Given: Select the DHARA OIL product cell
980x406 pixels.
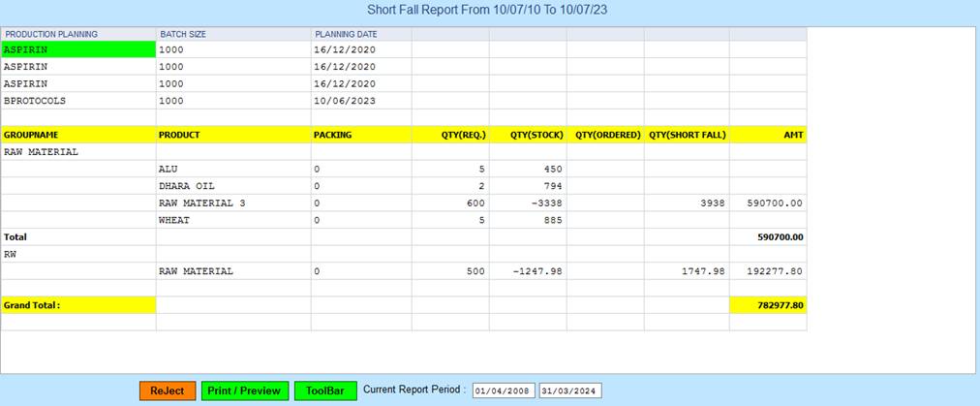Looking at the screenshot, I should (232, 186).
